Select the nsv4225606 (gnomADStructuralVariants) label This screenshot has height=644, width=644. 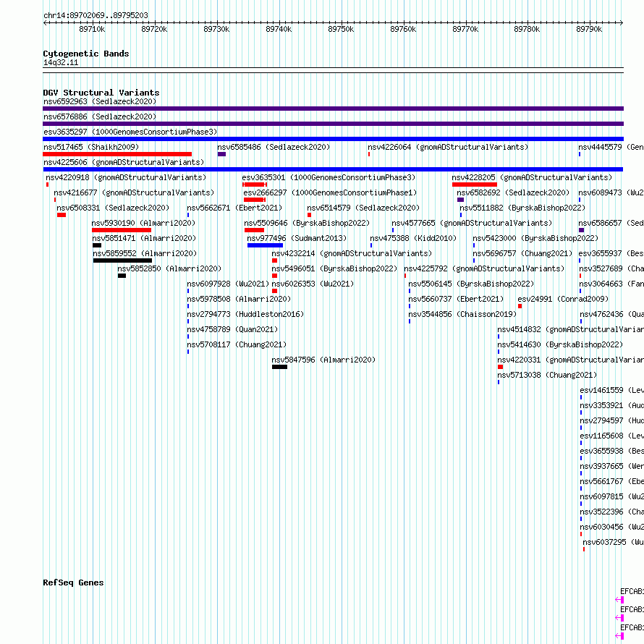(x=124, y=162)
